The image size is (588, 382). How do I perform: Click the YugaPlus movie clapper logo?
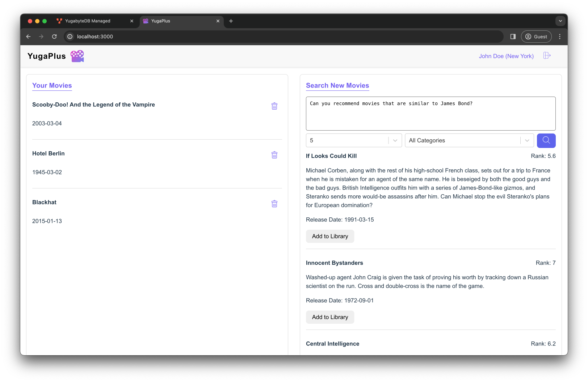click(x=77, y=56)
